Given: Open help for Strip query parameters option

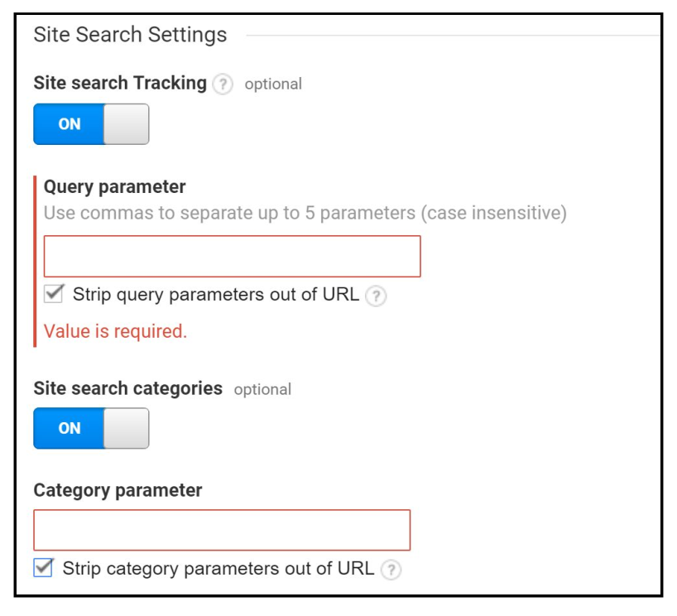Looking at the screenshot, I should coord(376,296).
